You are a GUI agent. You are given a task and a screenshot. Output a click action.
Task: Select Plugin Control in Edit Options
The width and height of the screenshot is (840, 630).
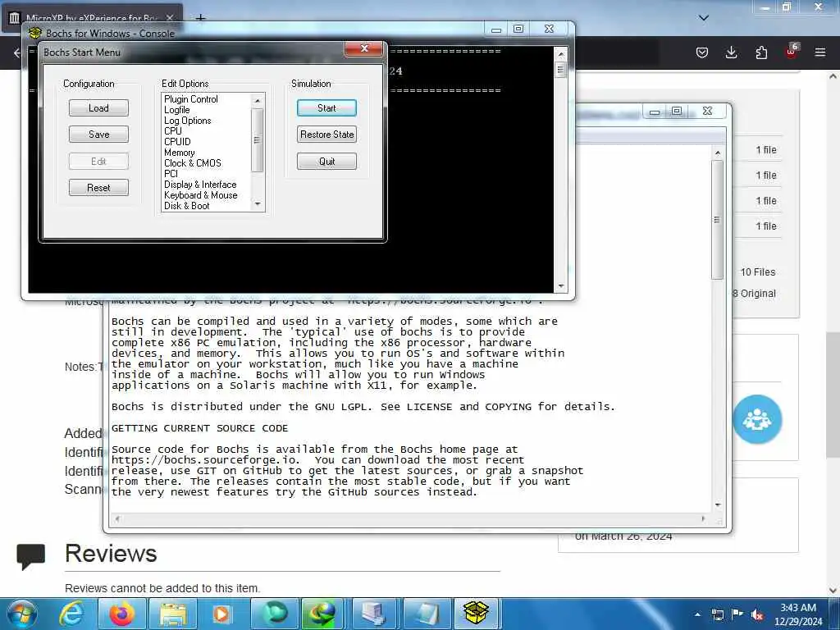coord(190,99)
